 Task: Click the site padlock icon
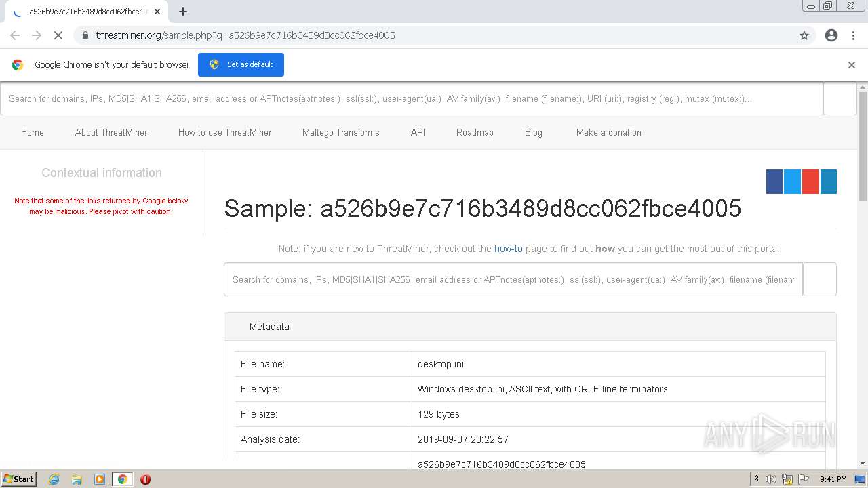85,35
